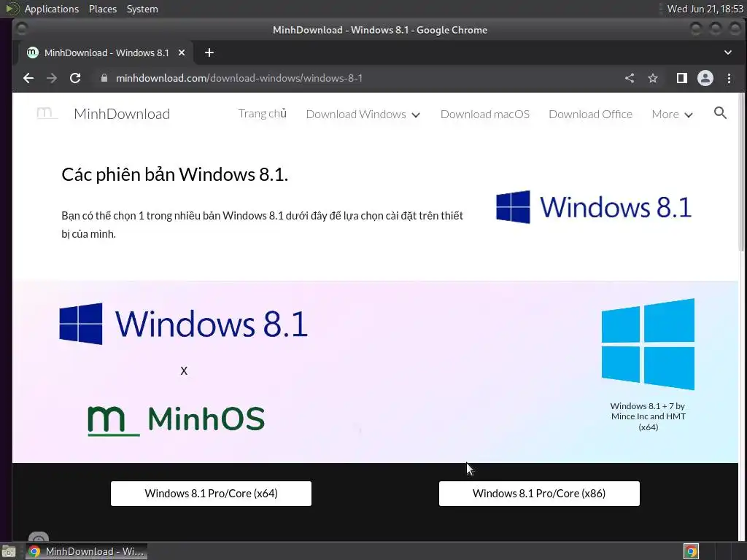Open the MinhDownload site title link
This screenshot has width=747, height=560.
122,114
